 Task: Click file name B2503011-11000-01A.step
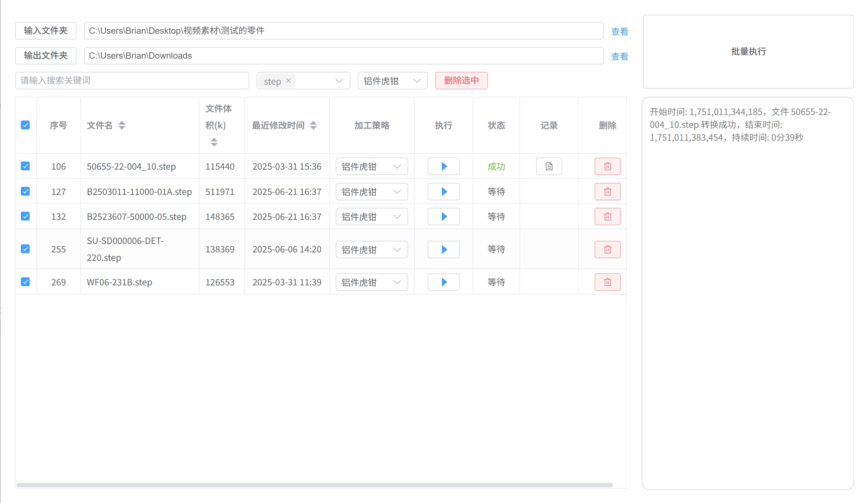pyautogui.click(x=139, y=192)
